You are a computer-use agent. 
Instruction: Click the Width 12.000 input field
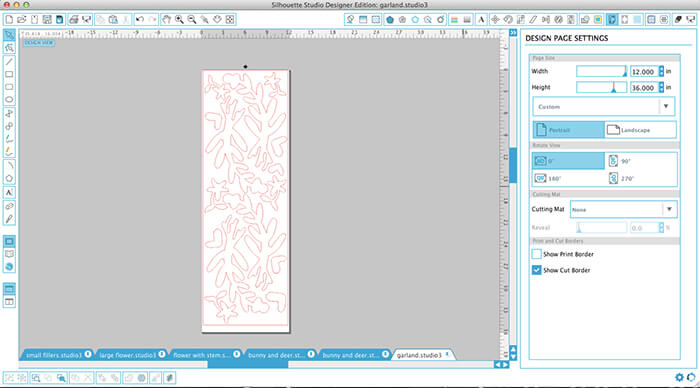pos(644,71)
